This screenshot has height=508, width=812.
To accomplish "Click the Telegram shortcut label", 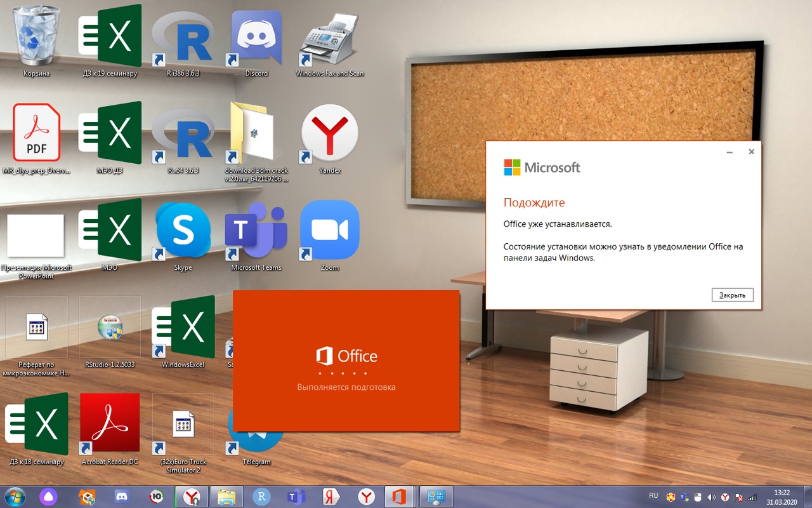I will pyautogui.click(x=256, y=462).
